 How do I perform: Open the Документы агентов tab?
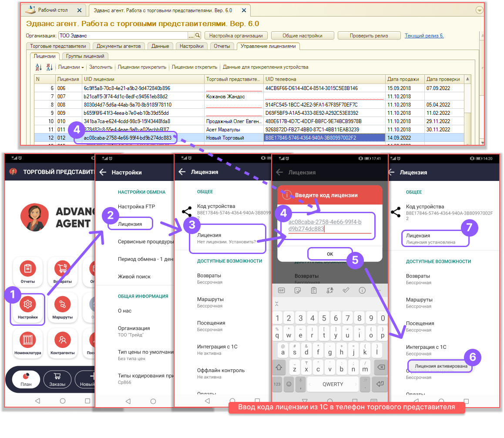[x=119, y=46]
